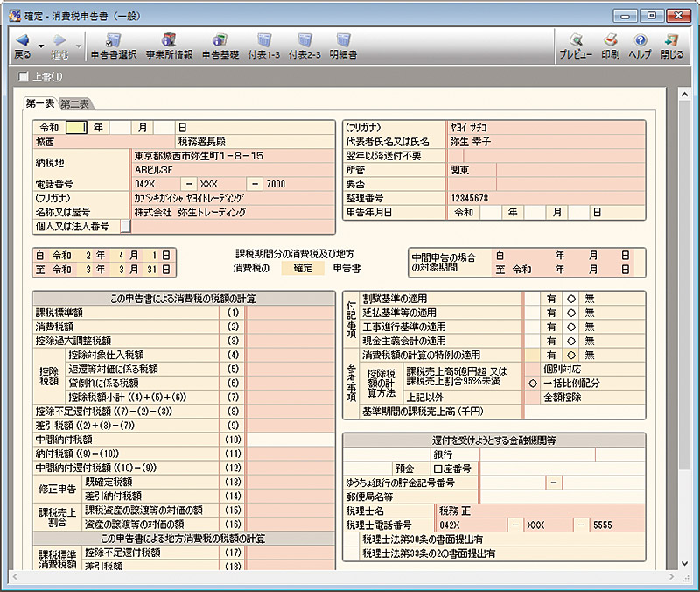Click the app icon in the title bar
This screenshot has width=700, height=592.
(x=15, y=17)
